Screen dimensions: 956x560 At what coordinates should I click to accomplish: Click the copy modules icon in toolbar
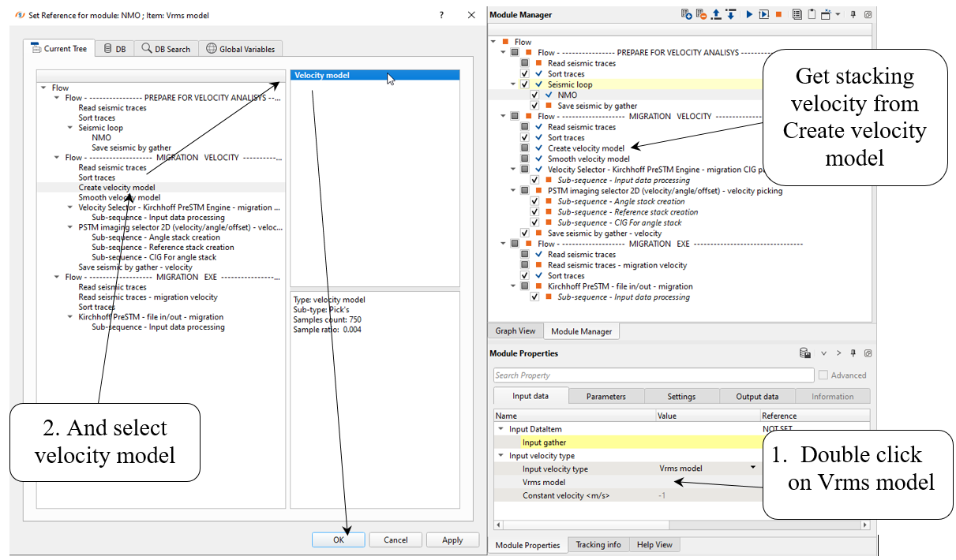coord(797,15)
